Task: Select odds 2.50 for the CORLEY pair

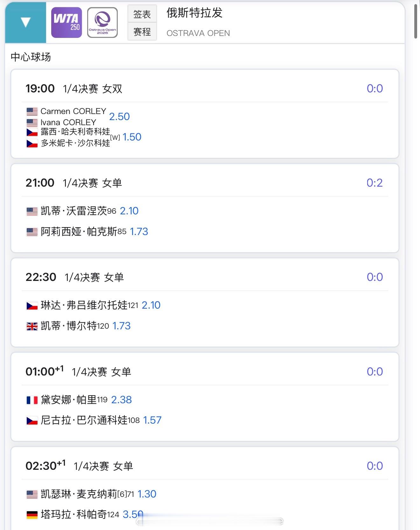Action: [x=119, y=117]
